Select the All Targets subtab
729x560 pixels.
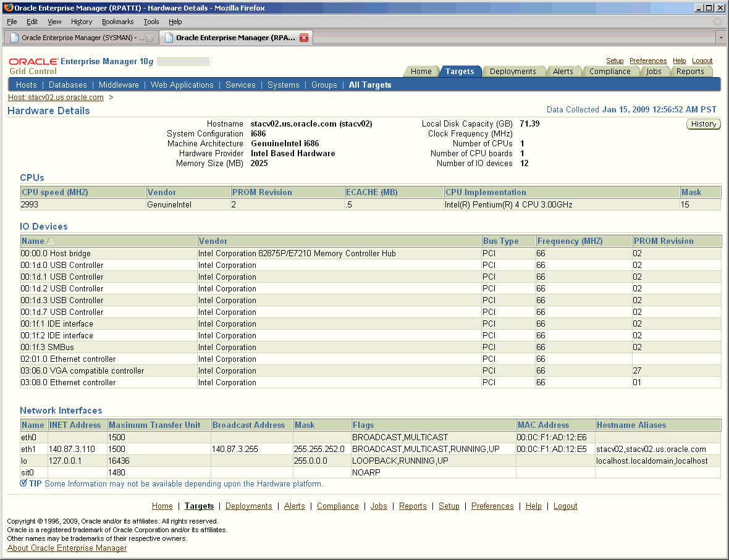coord(369,85)
